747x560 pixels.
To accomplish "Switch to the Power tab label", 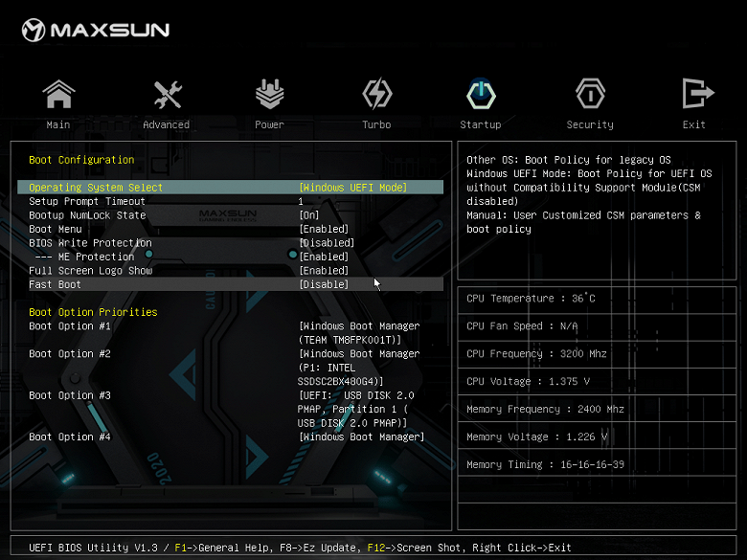I will point(270,124).
